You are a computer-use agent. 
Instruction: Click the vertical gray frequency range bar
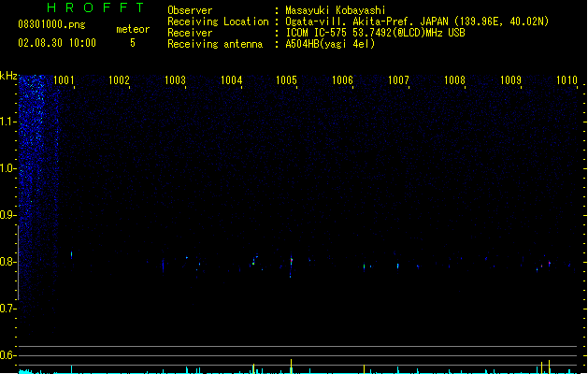tap(18, 262)
